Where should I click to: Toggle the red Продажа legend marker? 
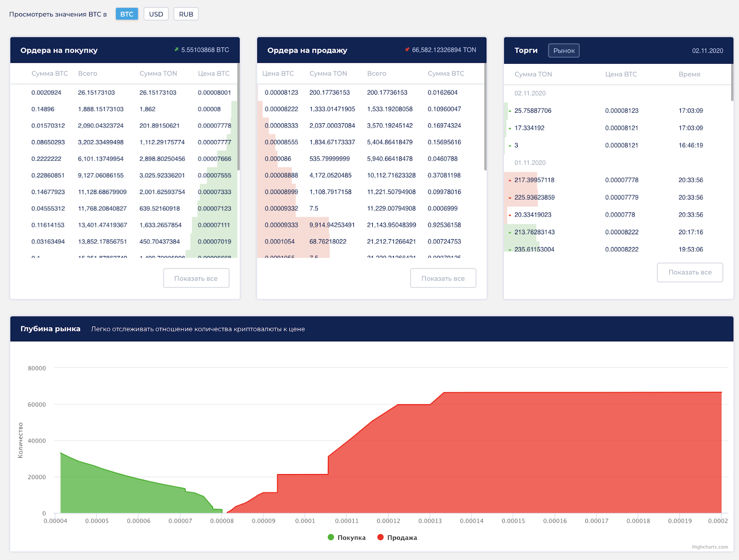[x=381, y=537]
